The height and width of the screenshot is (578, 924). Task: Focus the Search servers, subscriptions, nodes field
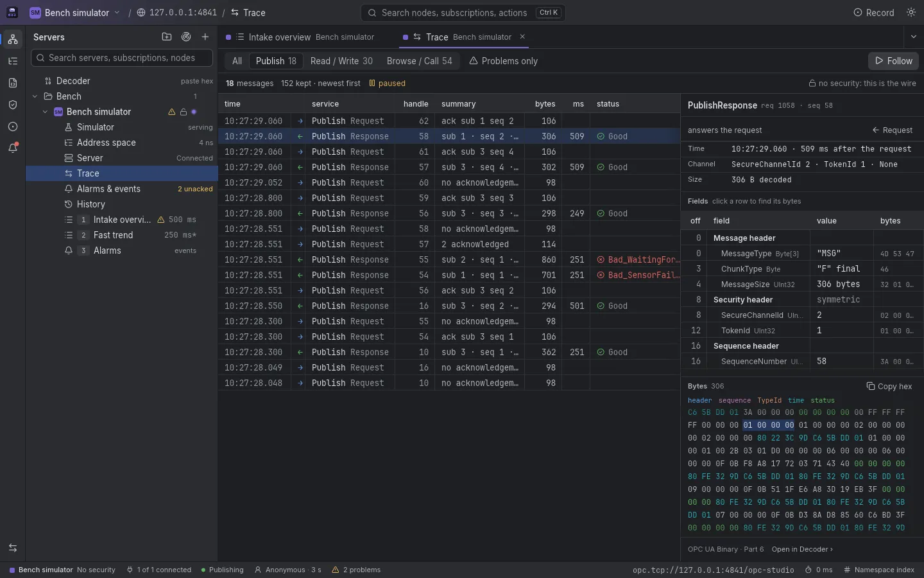tap(122, 58)
